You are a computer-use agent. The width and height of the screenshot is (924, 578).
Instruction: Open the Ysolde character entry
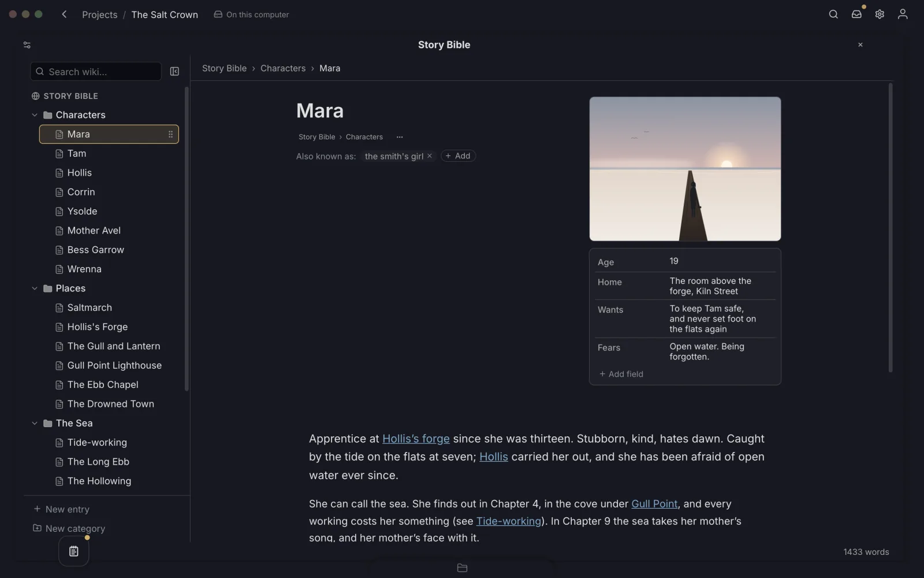tap(109, 212)
